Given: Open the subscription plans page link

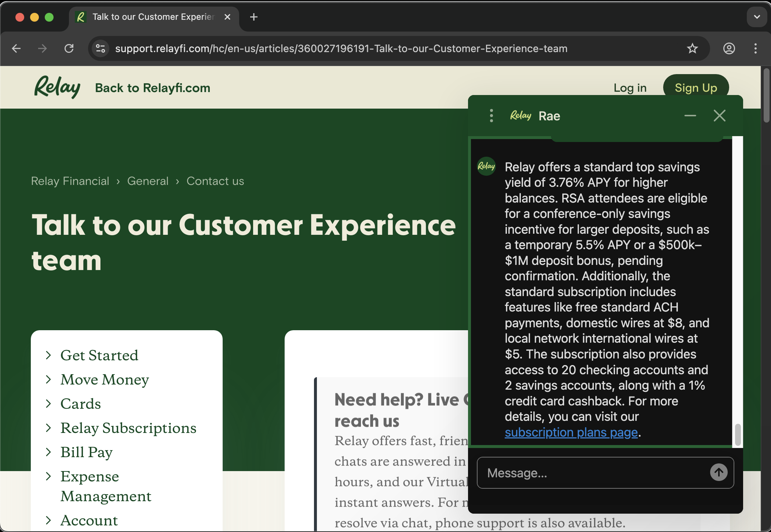Looking at the screenshot, I should point(571,433).
